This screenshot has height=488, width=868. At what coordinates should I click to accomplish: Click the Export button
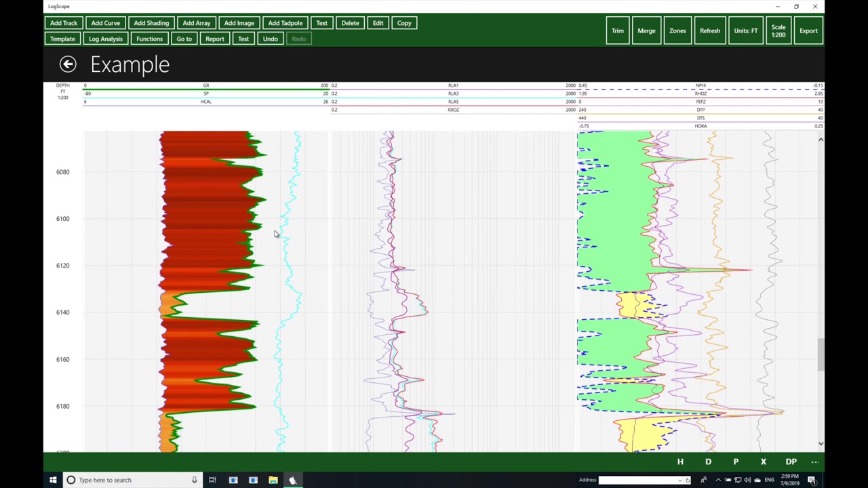tap(808, 30)
